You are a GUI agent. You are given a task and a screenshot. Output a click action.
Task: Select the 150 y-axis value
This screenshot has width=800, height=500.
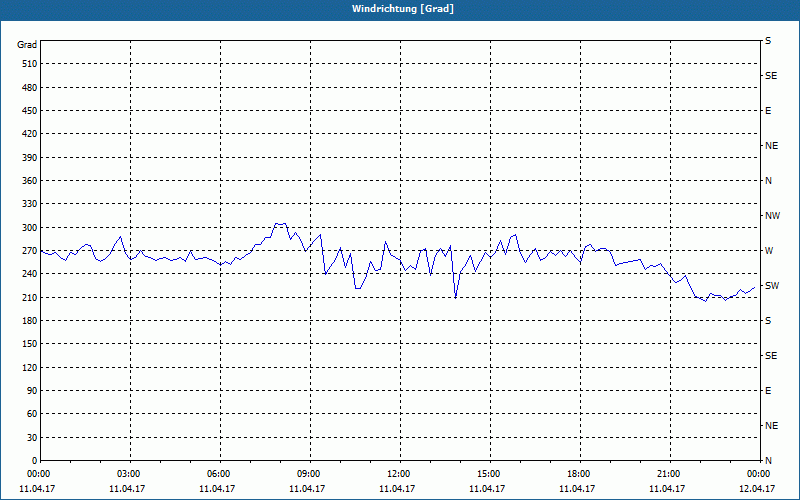30,344
